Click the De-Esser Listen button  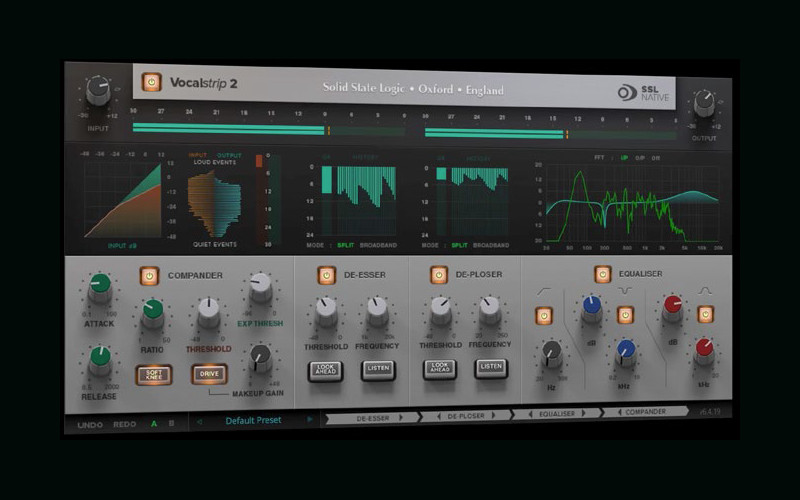[x=379, y=369]
